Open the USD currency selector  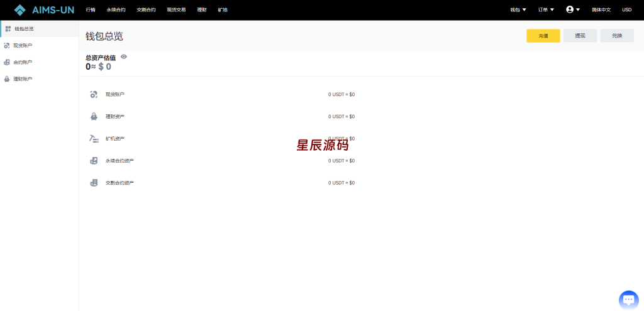(627, 10)
